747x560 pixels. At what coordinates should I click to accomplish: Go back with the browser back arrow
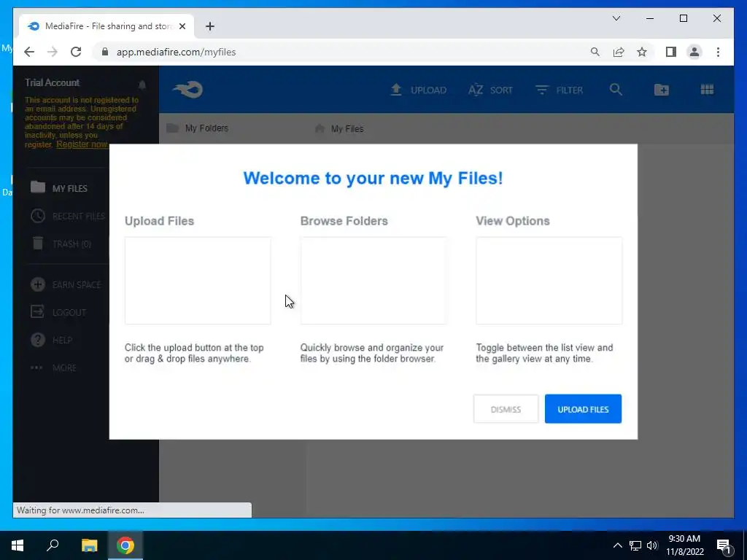(29, 52)
